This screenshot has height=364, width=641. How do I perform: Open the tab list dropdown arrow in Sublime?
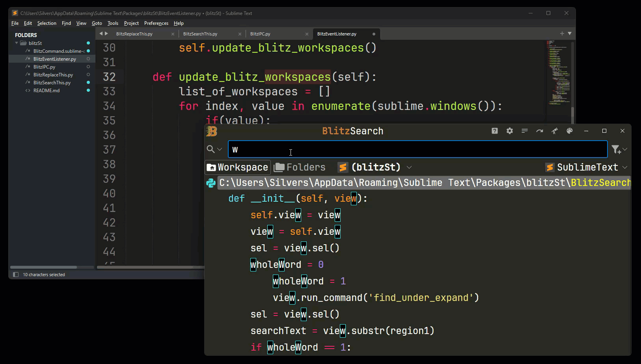tap(570, 33)
